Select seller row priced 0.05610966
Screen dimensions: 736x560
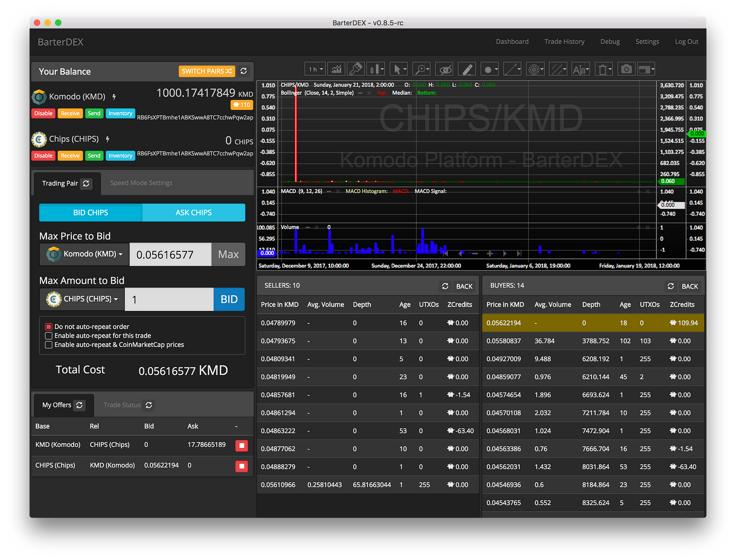coord(368,485)
